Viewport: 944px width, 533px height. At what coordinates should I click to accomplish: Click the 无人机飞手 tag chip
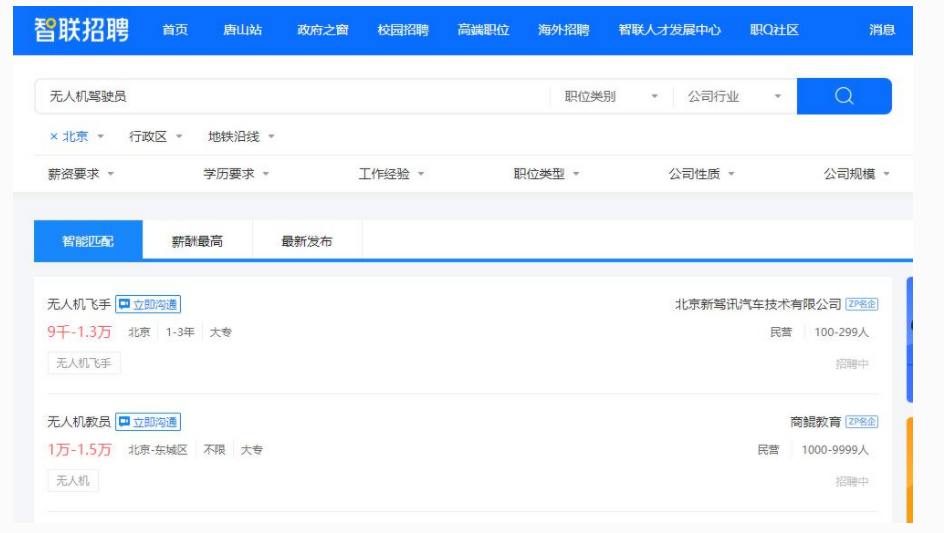[x=84, y=363]
